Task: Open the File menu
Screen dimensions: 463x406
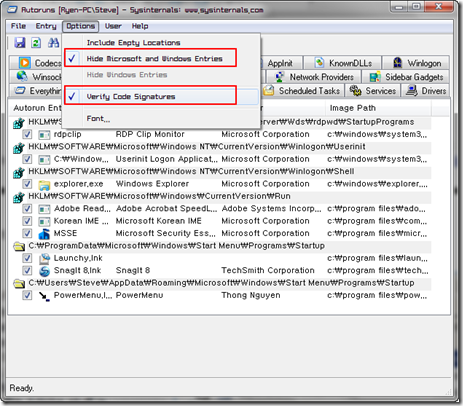Action: [x=18, y=26]
